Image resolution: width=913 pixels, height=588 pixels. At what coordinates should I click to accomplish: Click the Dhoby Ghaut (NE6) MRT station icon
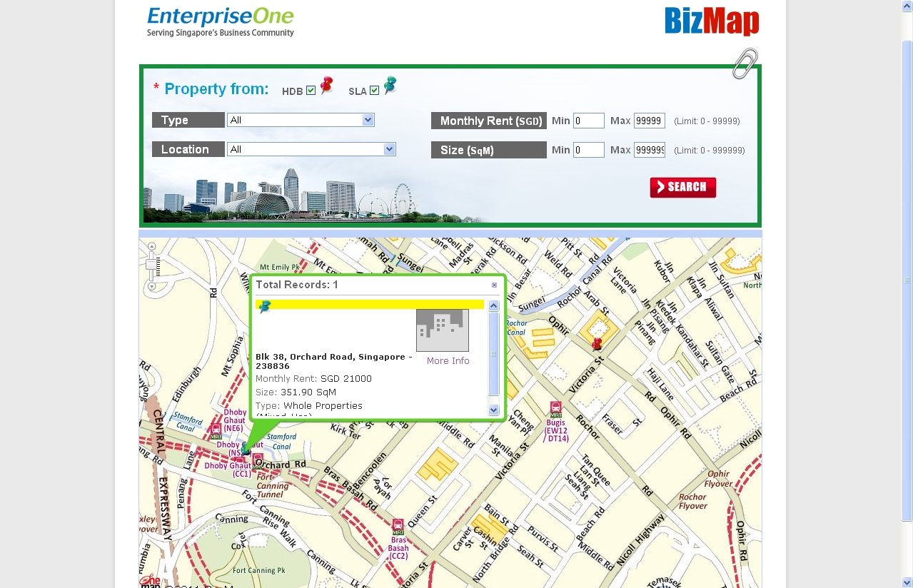point(216,428)
